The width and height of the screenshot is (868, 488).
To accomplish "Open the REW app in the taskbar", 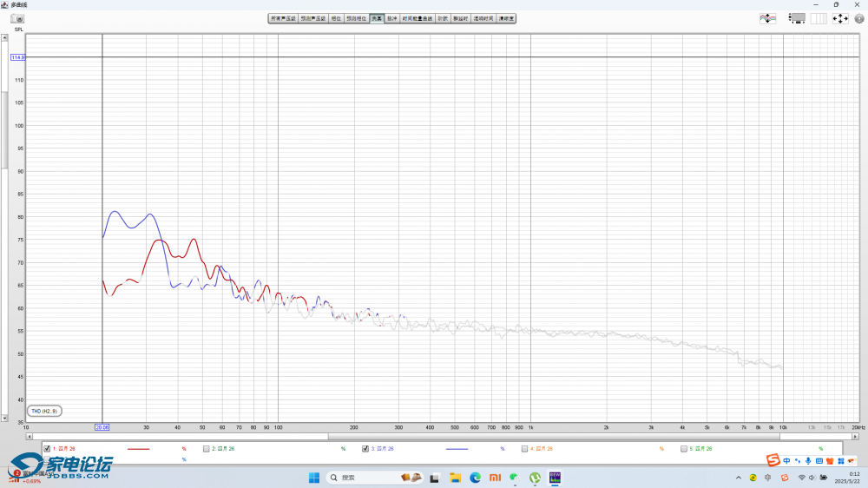I will coord(556,478).
